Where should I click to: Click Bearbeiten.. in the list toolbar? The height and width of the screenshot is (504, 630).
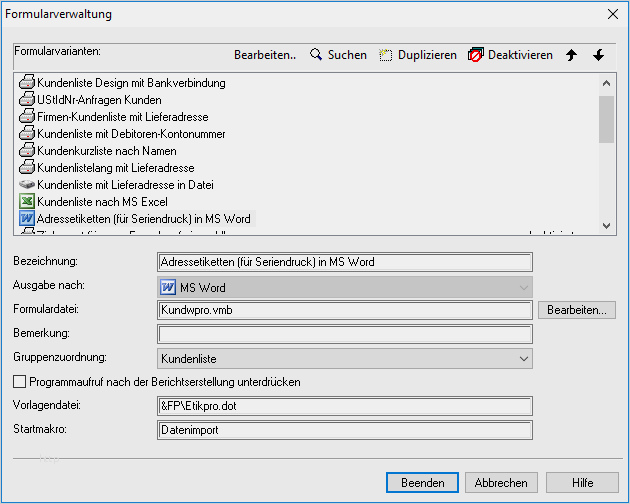coord(265,55)
